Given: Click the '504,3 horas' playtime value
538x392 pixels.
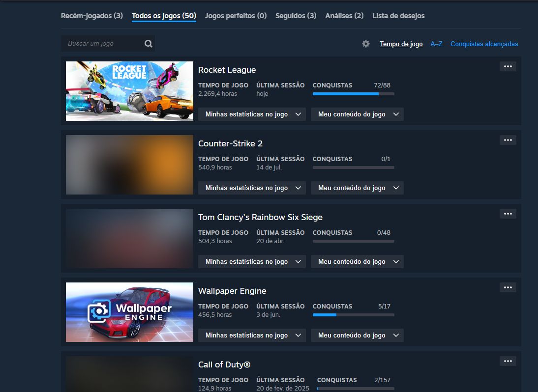Looking at the screenshot, I should click(x=215, y=241).
